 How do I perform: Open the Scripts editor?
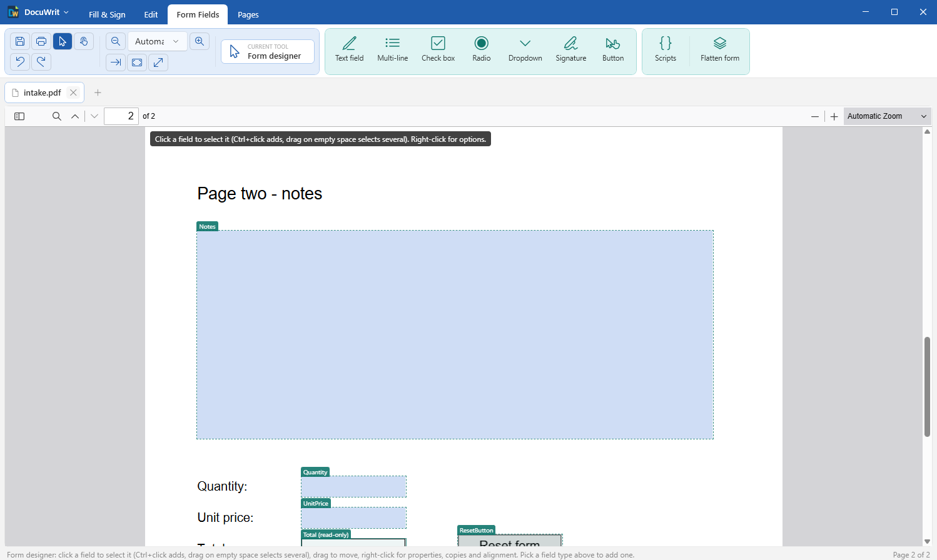(x=666, y=49)
